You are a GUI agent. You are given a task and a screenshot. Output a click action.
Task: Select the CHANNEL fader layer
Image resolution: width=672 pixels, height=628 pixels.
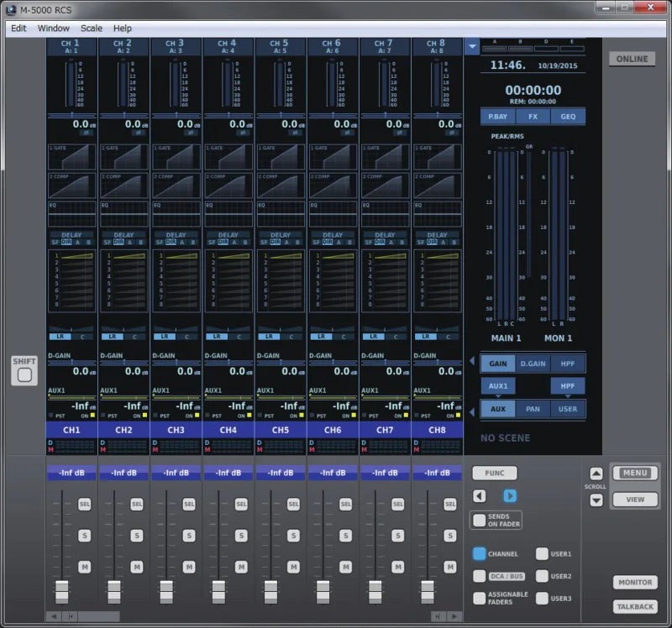pyautogui.click(x=479, y=554)
